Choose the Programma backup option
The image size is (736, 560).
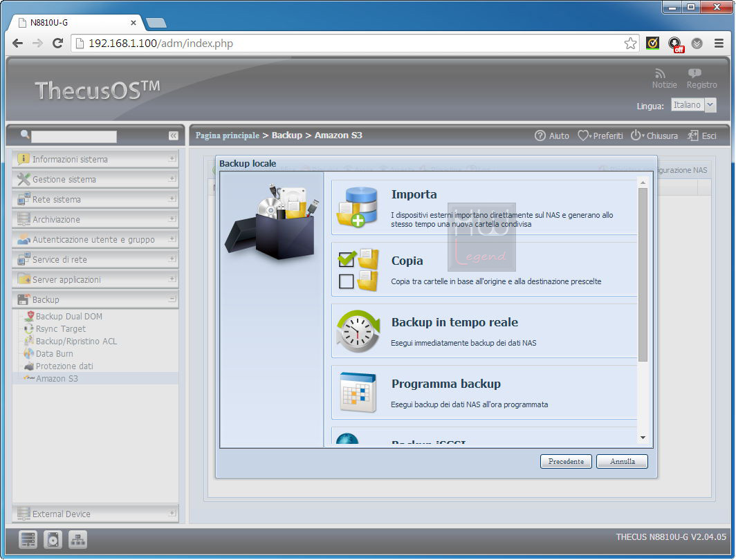click(x=484, y=392)
